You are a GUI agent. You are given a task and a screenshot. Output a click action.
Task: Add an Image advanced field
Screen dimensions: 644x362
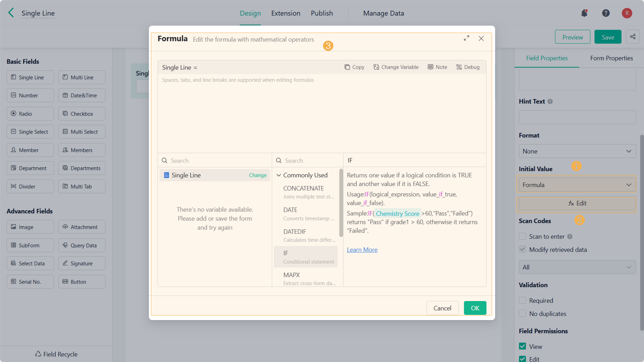point(30,227)
